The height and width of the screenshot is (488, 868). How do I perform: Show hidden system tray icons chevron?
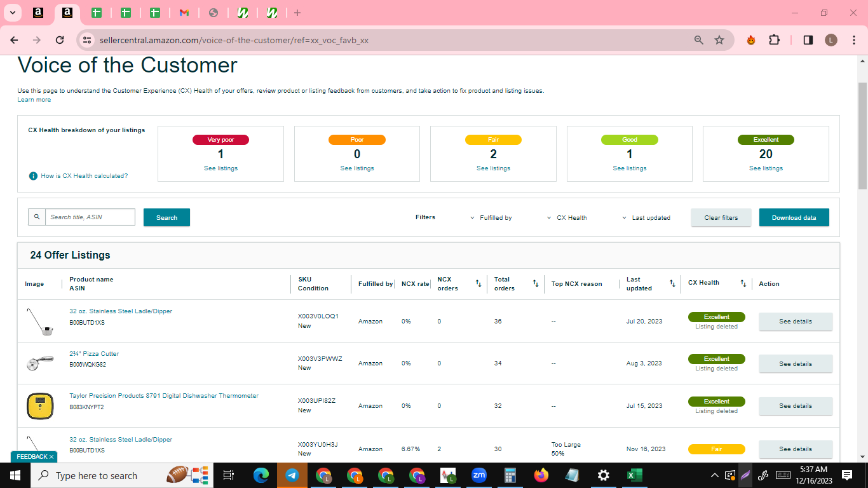(x=715, y=475)
